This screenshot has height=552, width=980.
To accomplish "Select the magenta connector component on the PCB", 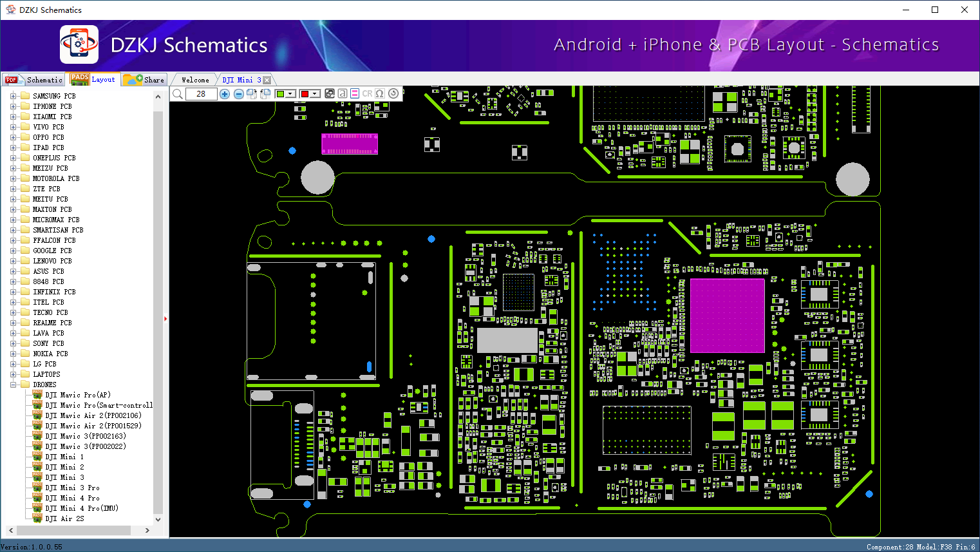I will tap(350, 144).
